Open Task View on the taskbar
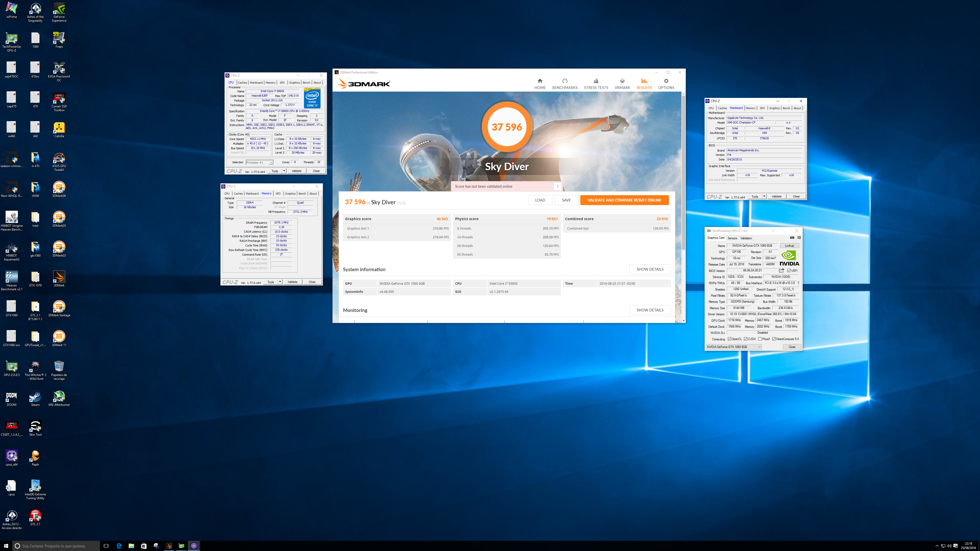The image size is (980, 551). coord(106,546)
